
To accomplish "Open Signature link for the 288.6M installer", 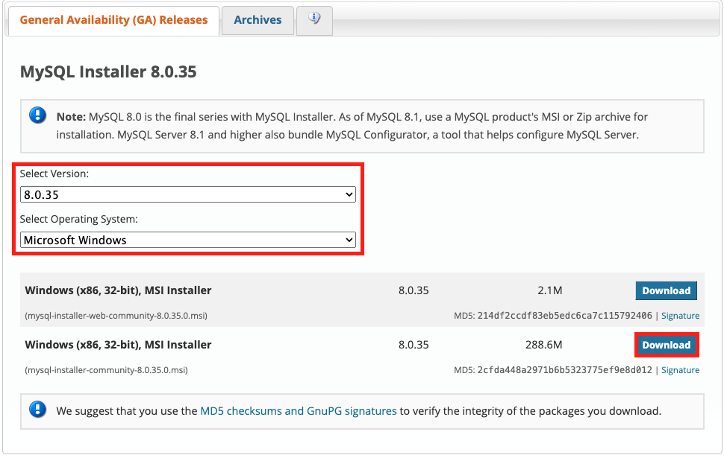I will [680, 370].
